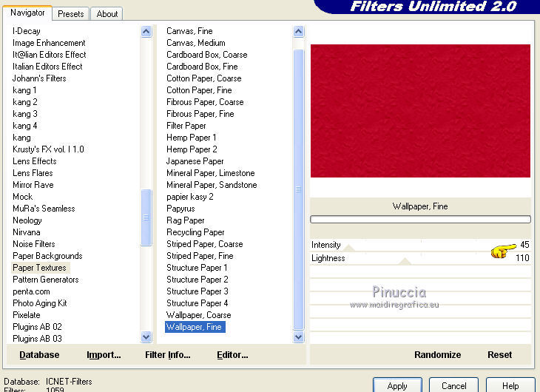This screenshot has width=540, height=392.
Task: Select Photo Aging Kit category
Action: [40, 303]
